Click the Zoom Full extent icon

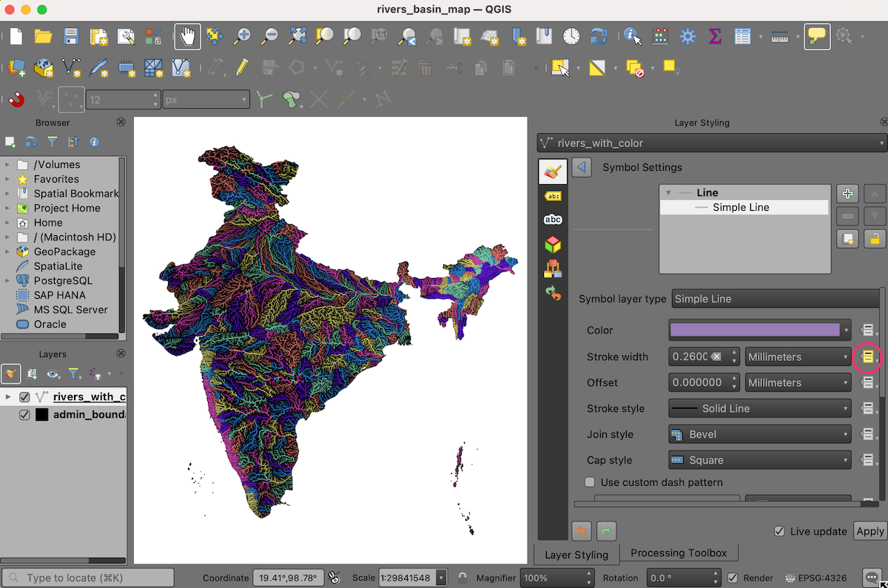coord(297,36)
